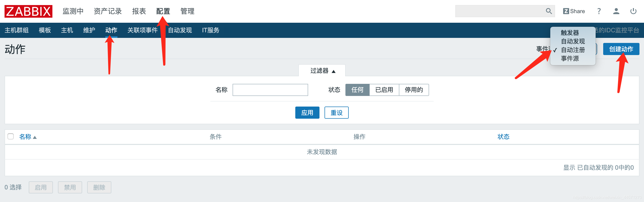Click the search magnifier icon
This screenshot has width=644, height=202.
coord(549,11)
